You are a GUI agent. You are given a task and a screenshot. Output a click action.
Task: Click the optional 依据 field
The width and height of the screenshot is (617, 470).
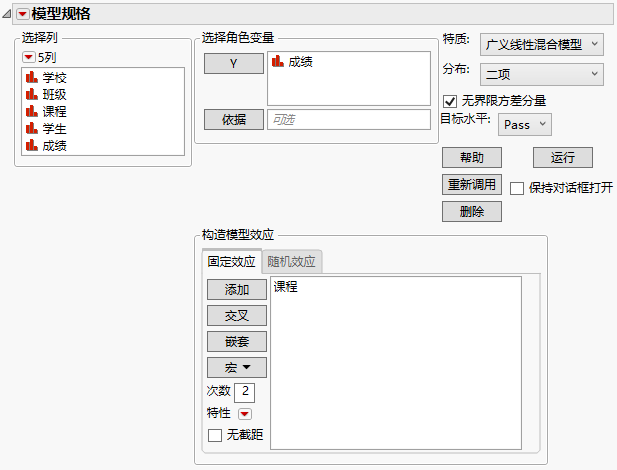349,119
